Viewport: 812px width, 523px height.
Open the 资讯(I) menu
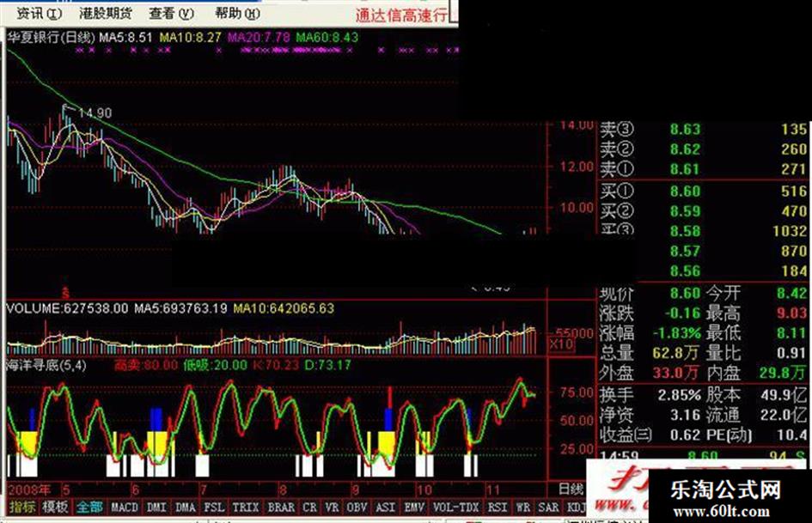(40, 14)
